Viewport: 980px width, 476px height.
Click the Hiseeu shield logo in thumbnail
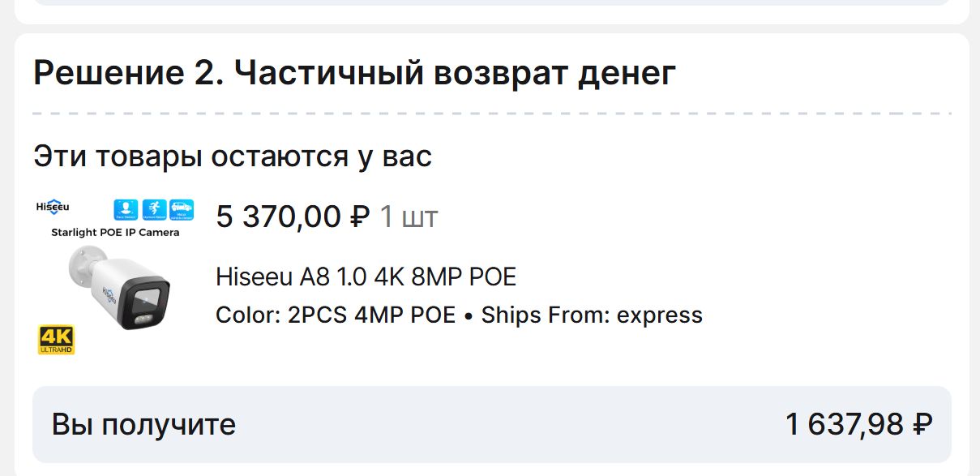point(53,207)
